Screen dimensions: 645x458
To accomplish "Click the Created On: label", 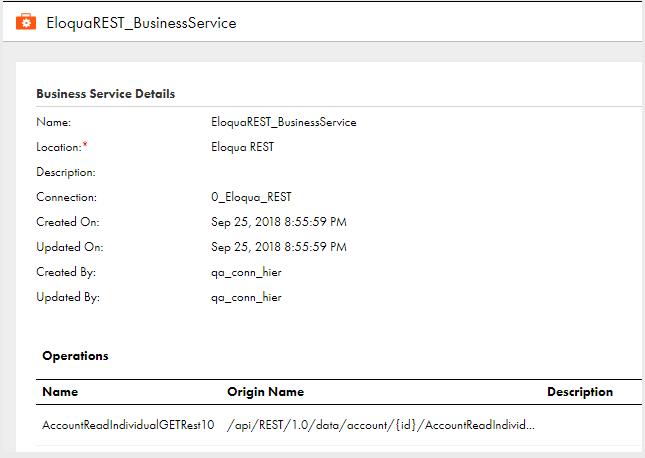I will [x=68, y=222].
